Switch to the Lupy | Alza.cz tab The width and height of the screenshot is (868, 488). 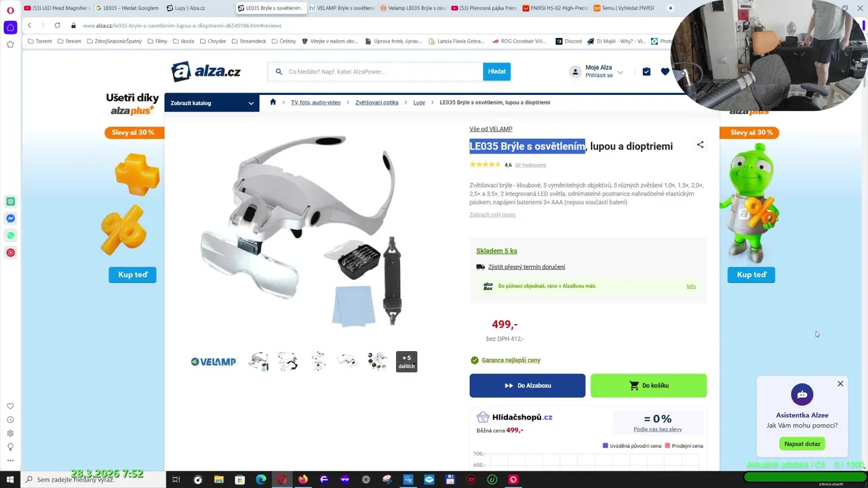click(x=191, y=8)
